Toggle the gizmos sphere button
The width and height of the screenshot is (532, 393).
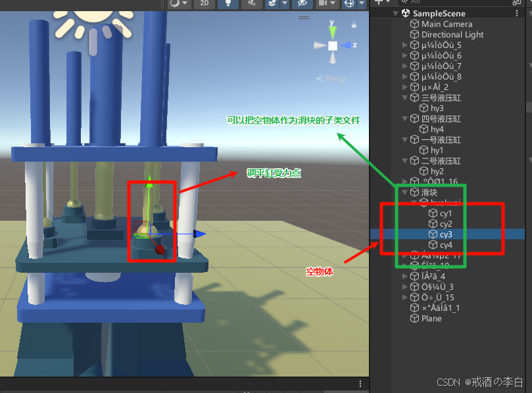(x=349, y=3)
